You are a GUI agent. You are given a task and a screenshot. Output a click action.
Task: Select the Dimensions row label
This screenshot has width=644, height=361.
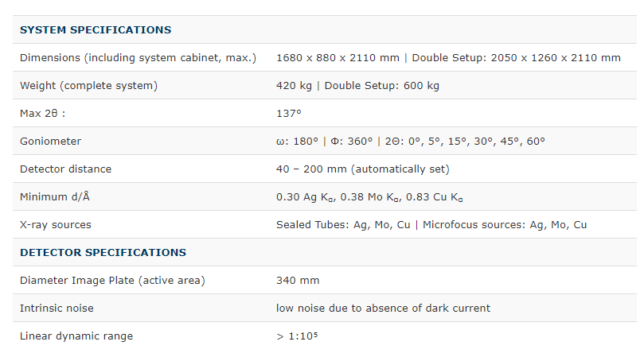(138, 58)
